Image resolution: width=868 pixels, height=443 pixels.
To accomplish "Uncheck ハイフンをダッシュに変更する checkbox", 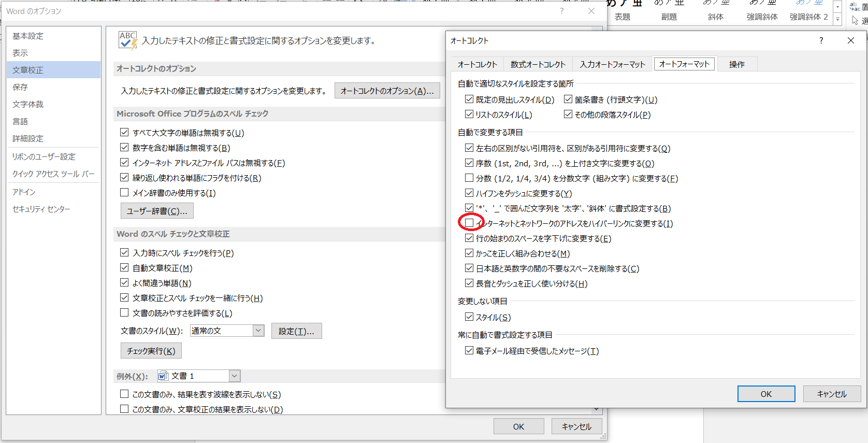I will coord(469,193).
